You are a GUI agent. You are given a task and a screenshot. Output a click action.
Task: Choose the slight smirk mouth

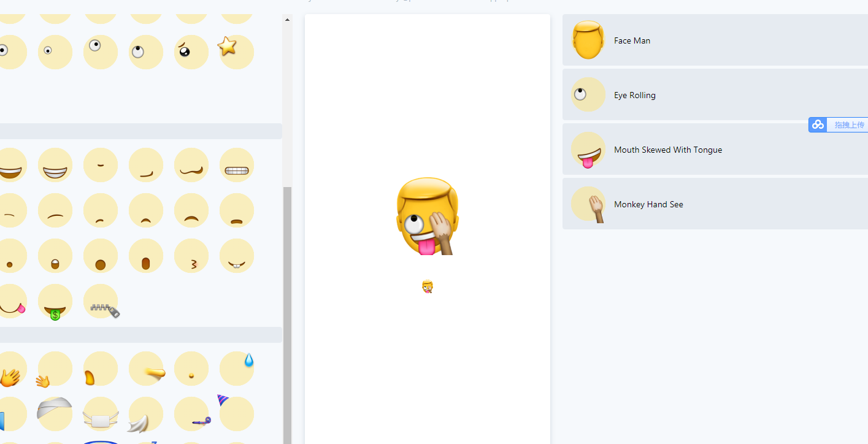click(146, 165)
